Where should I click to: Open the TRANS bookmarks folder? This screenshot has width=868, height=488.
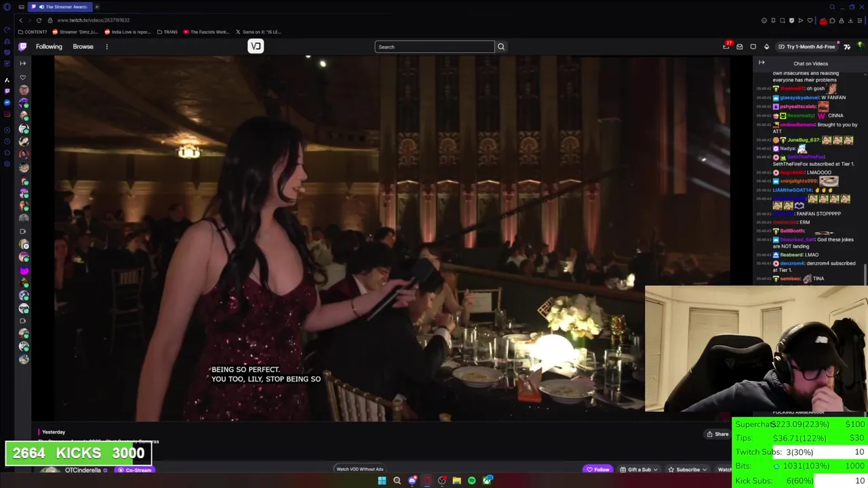pyautogui.click(x=167, y=32)
